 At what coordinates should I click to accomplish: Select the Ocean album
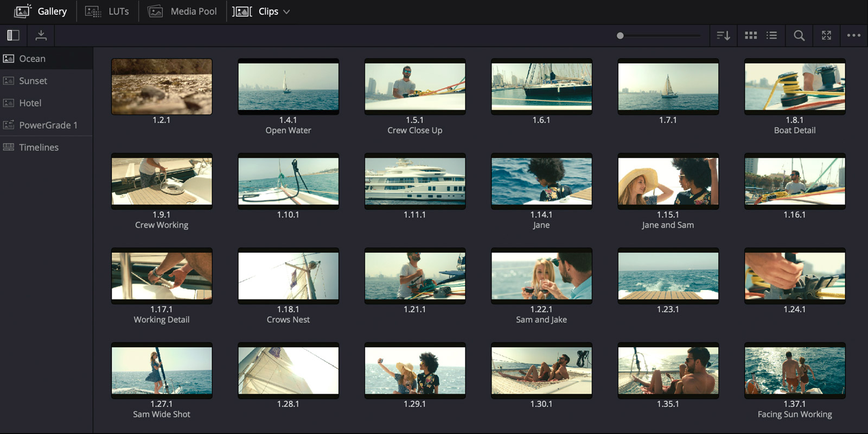46,59
